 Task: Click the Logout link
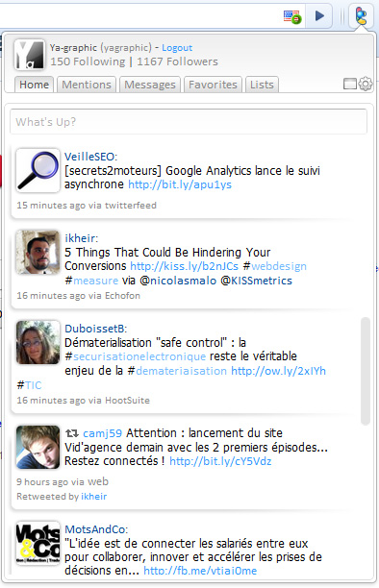[177, 48]
